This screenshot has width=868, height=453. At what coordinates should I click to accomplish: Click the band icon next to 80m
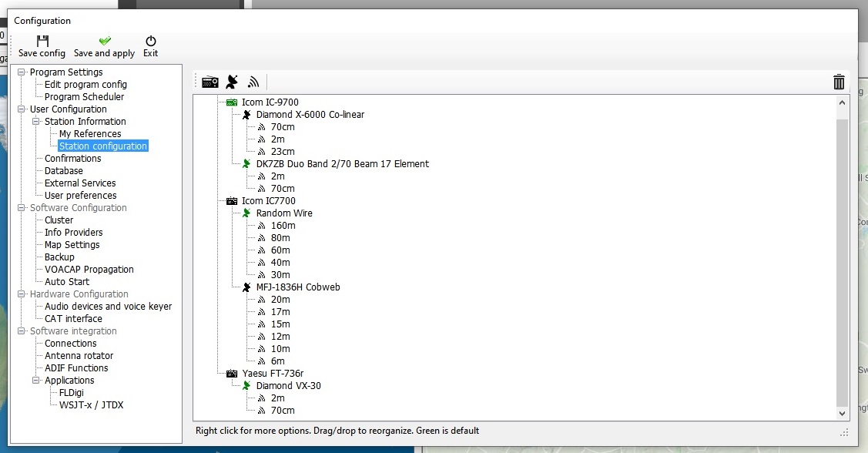tap(262, 238)
